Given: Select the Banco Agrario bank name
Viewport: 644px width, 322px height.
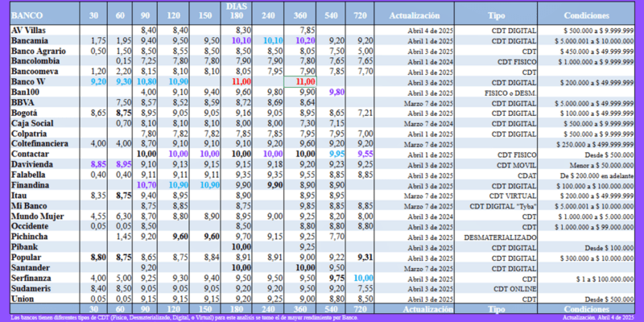Looking at the screenshot, I should pyautogui.click(x=38, y=51).
